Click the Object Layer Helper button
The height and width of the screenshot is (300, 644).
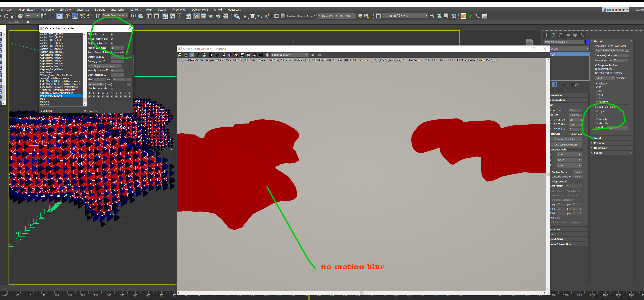[x=105, y=66]
